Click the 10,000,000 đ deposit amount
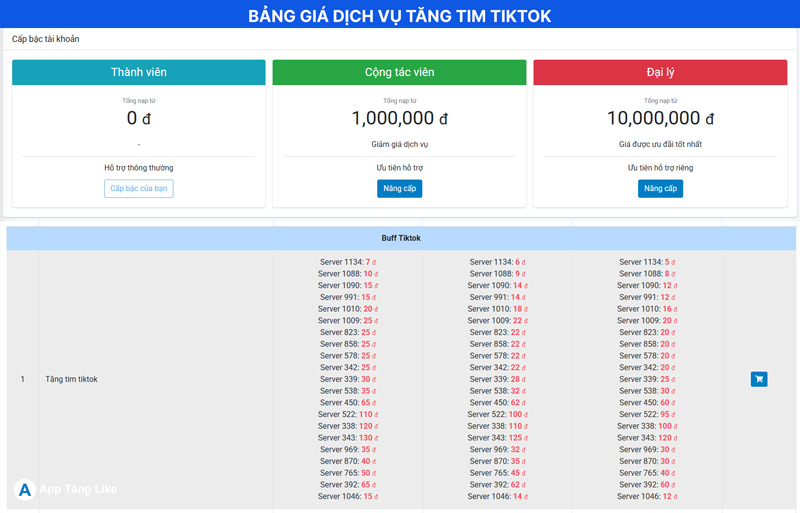Screen dimensions: 800x513 point(660,118)
